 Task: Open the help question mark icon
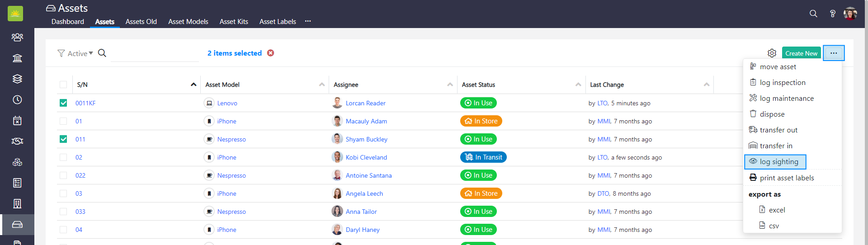point(832,14)
